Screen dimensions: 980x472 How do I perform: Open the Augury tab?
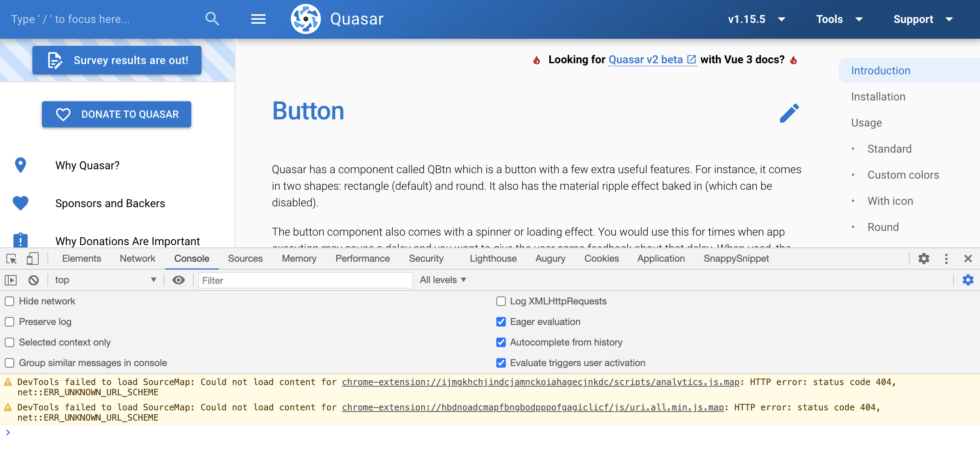550,259
